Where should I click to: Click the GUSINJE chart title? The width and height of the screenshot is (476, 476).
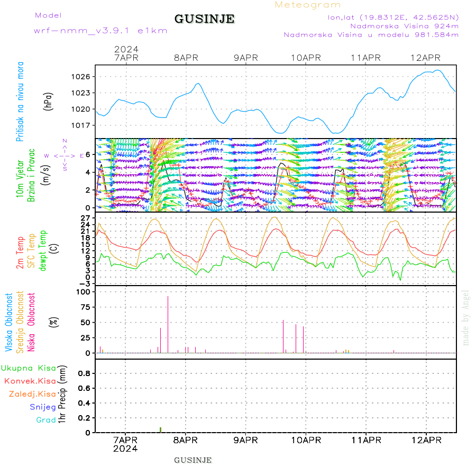point(204,19)
